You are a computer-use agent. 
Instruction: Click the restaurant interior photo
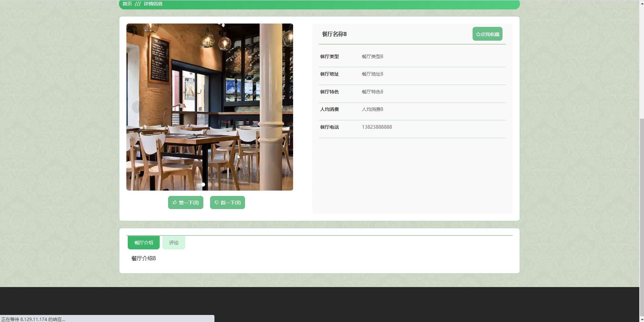pyautogui.click(x=210, y=107)
